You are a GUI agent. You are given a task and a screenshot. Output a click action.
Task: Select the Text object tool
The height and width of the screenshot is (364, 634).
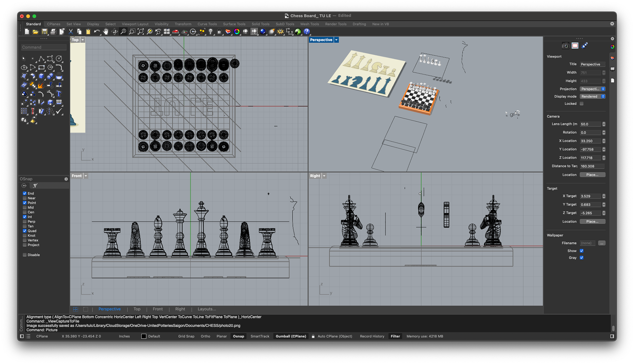click(59, 94)
